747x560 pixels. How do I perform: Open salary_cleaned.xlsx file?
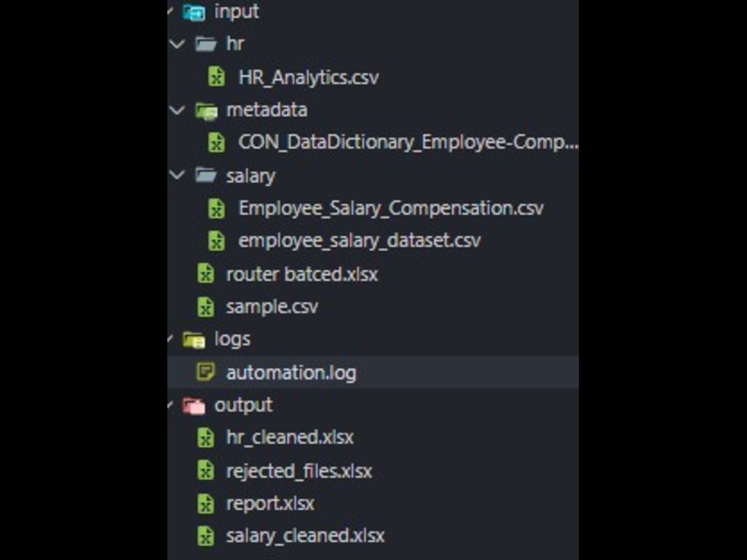pos(305,536)
